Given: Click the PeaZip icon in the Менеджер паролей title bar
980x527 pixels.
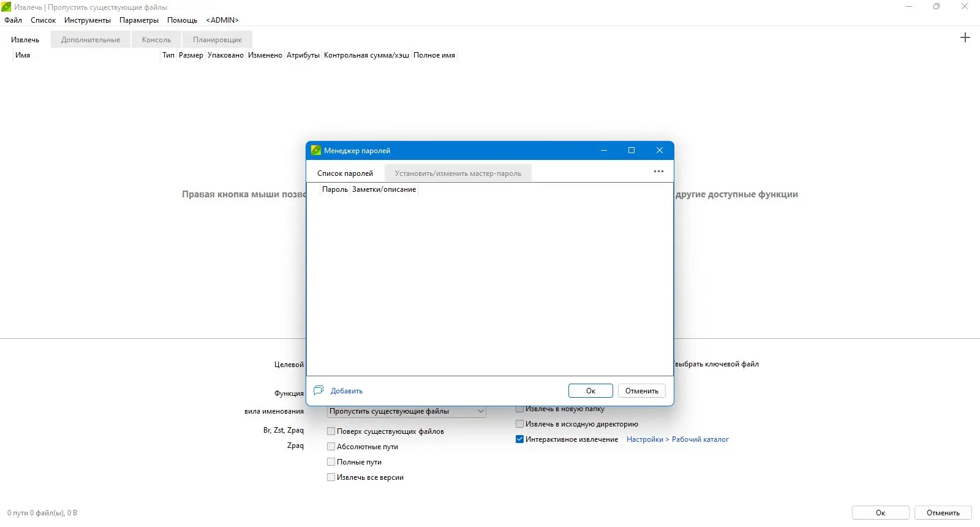Looking at the screenshot, I should point(316,150).
